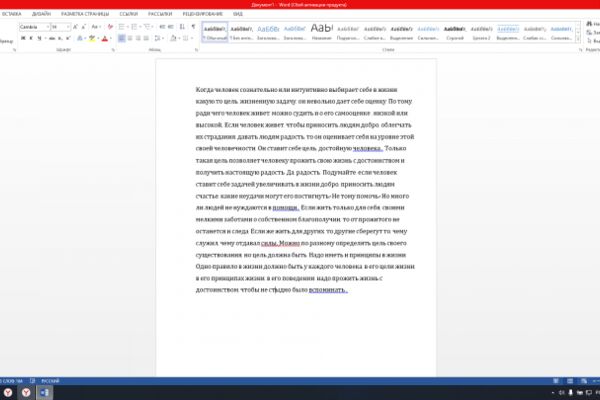Click the РУССКИЙ language indicator
This screenshot has width=600, height=400.
(50, 381)
